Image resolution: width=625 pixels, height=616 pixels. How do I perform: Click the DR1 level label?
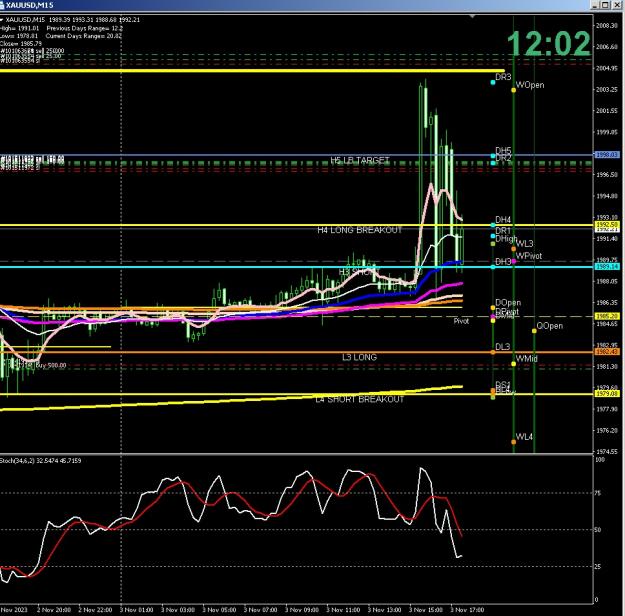(503, 231)
